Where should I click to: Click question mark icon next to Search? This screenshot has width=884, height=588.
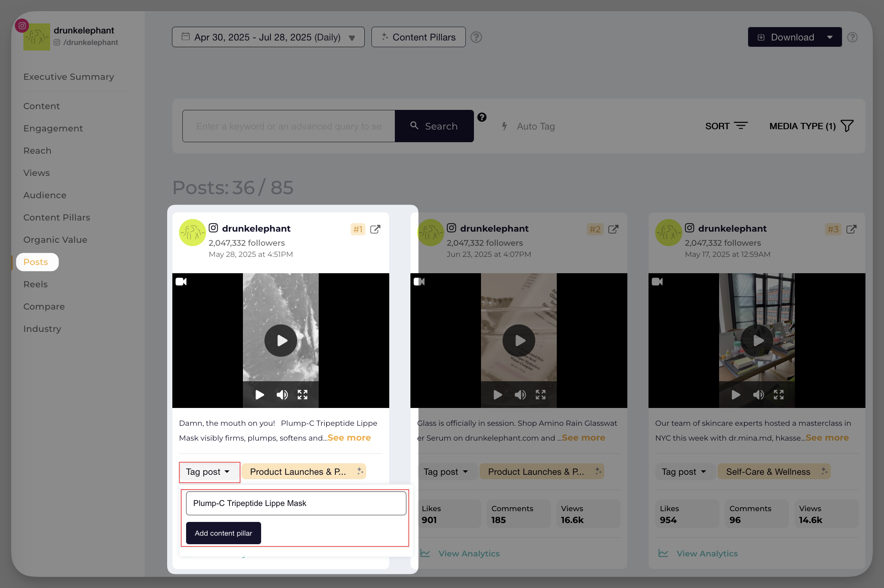click(x=482, y=117)
